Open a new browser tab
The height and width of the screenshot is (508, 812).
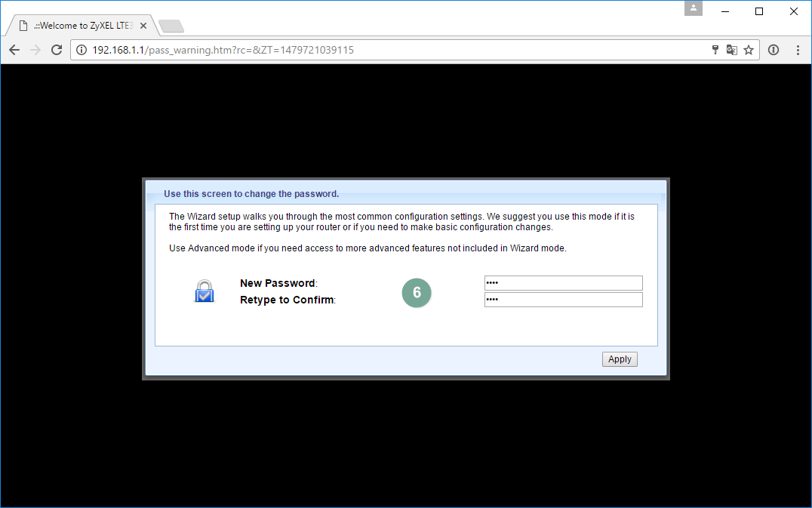pos(171,26)
